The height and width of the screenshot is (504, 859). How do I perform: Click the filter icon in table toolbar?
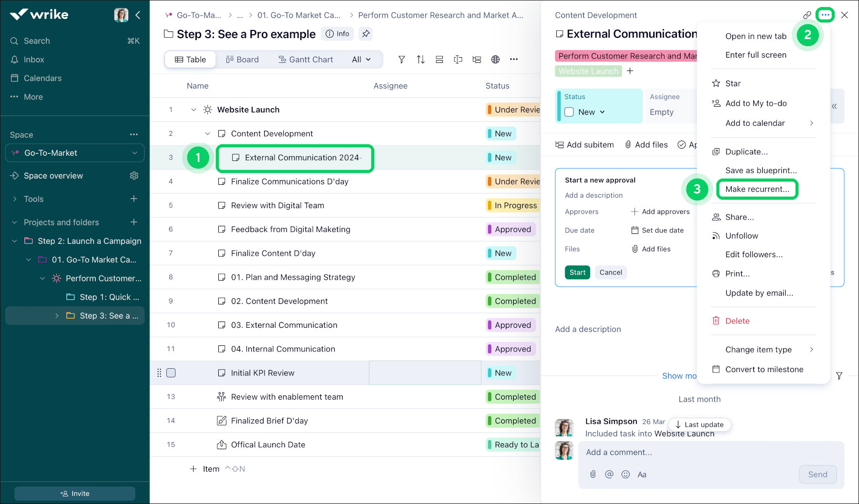tap(401, 60)
